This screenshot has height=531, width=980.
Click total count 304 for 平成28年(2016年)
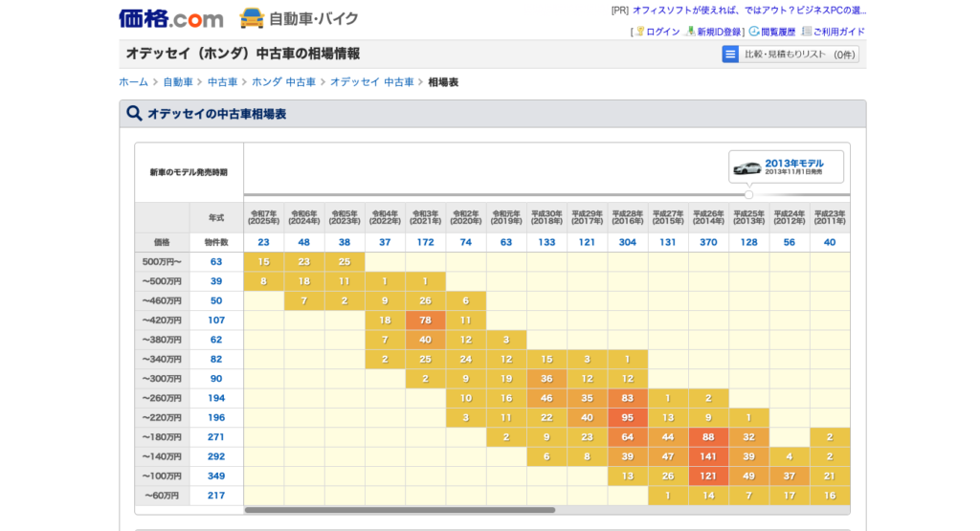pyautogui.click(x=628, y=242)
